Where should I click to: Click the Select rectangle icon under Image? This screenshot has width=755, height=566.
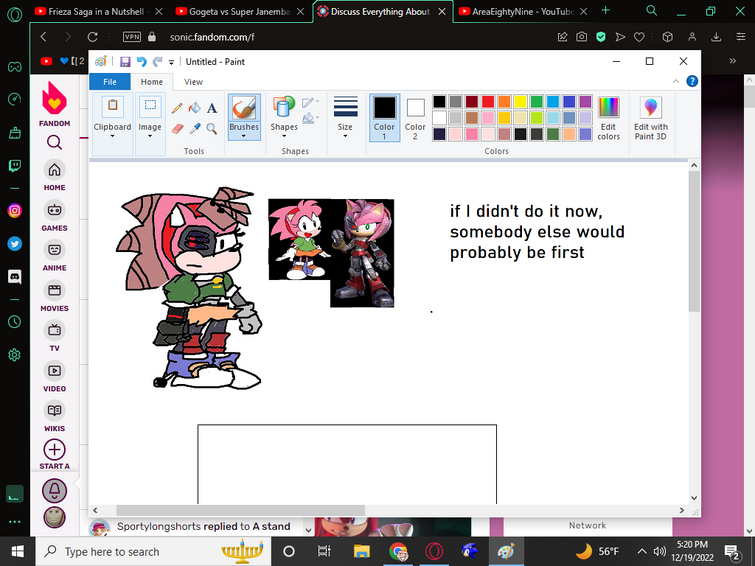tap(150, 107)
